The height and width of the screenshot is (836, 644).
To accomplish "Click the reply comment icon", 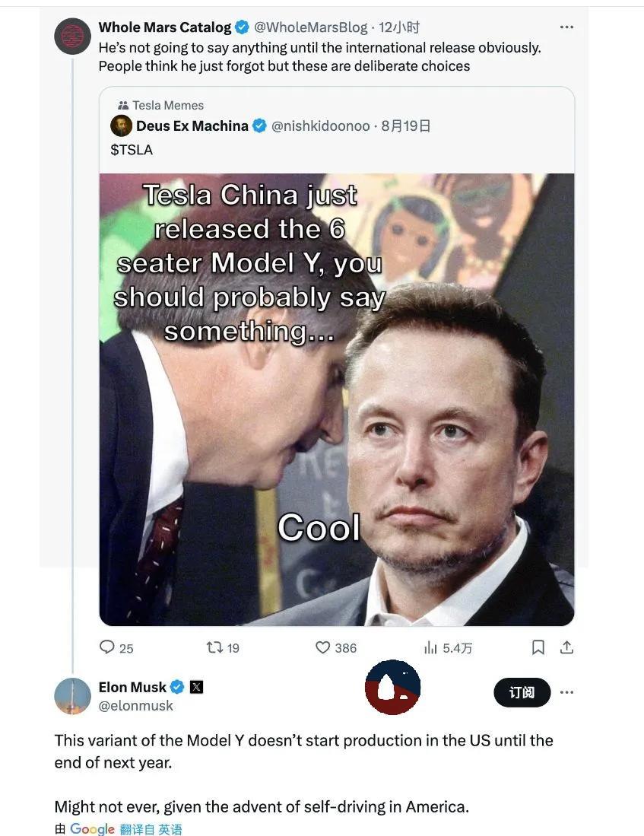I will pos(107,647).
